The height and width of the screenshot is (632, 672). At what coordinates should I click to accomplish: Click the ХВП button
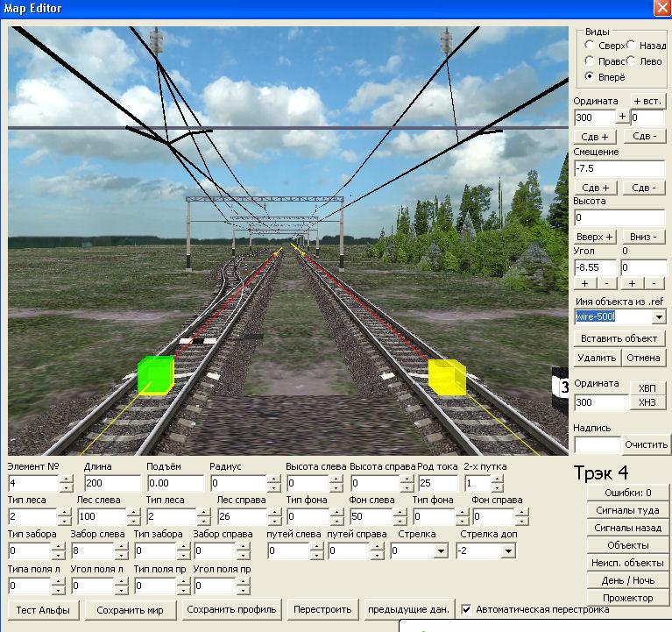point(647,388)
